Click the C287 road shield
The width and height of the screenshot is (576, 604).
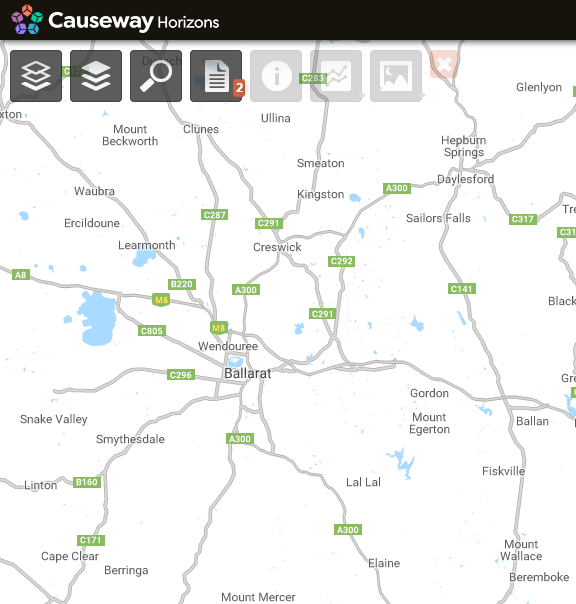click(215, 215)
